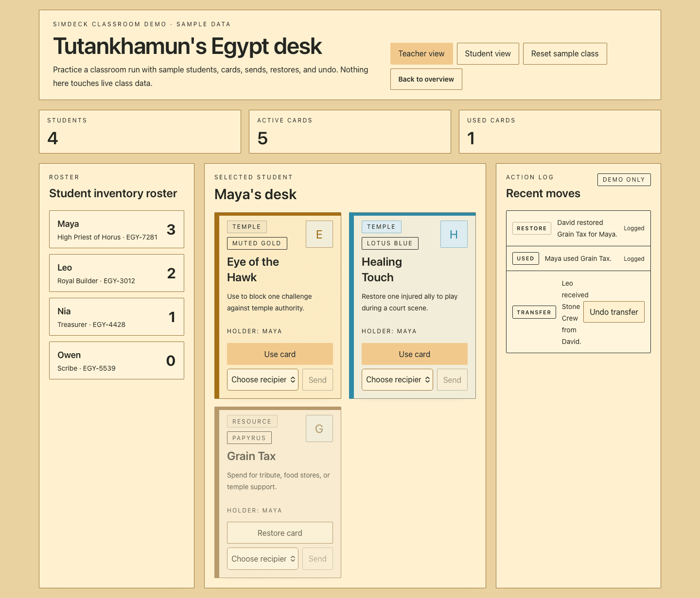This screenshot has width=700, height=598.
Task: Click the Active Cards count tile
Action: tap(350, 132)
